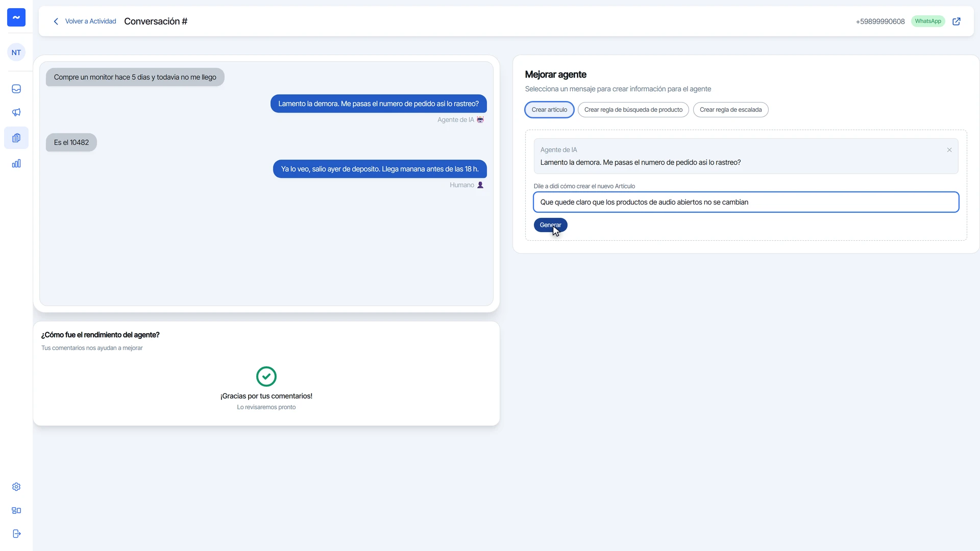980x551 pixels.
Task: Remove selected message with X icon
Action: click(x=949, y=150)
